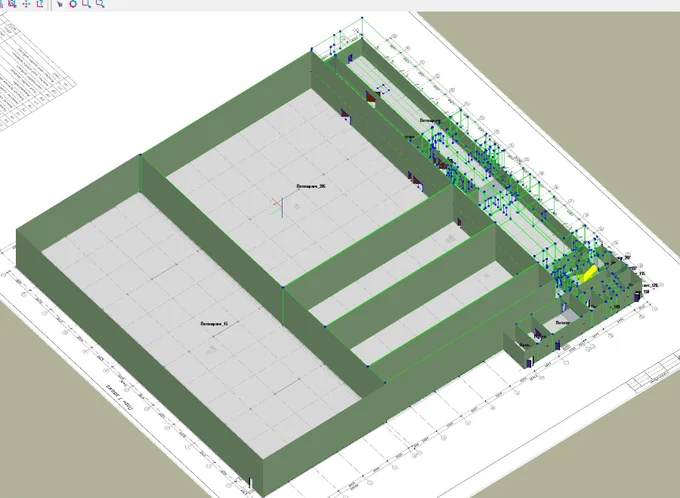Select the yellow highlighted element in model
This screenshot has width=680, height=498.
[589, 271]
